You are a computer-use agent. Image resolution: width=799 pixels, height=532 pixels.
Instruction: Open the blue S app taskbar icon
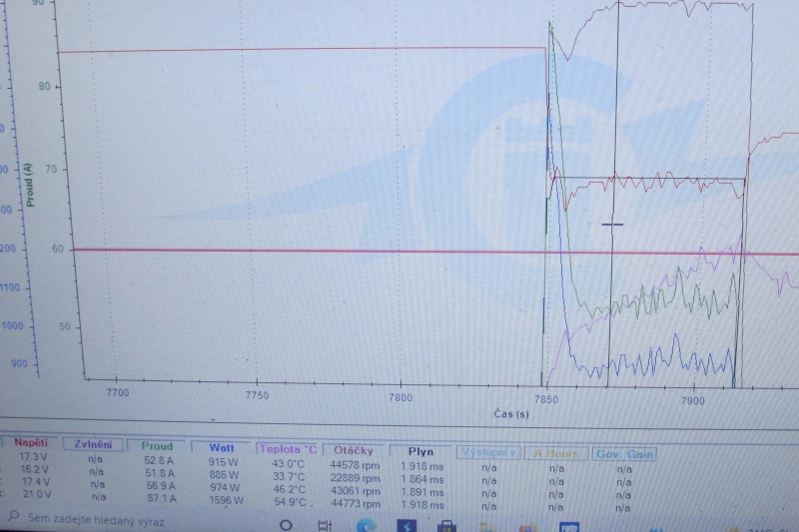tap(406, 525)
